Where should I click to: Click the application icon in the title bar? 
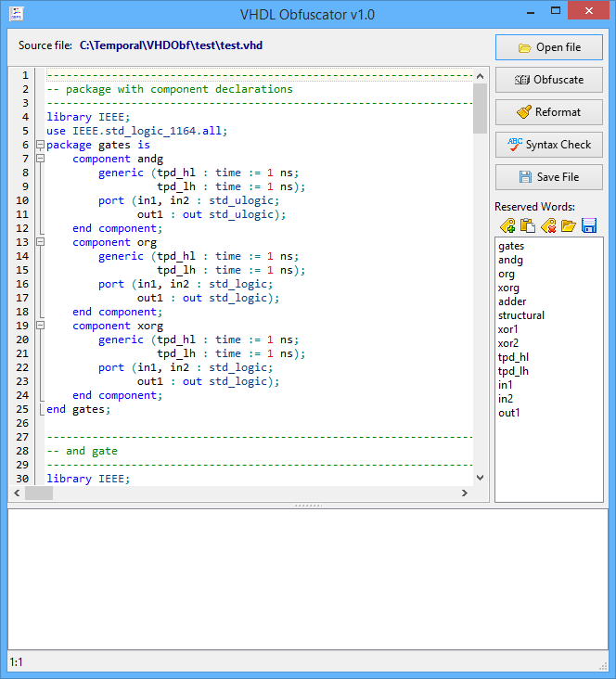click(x=16, y=13)
